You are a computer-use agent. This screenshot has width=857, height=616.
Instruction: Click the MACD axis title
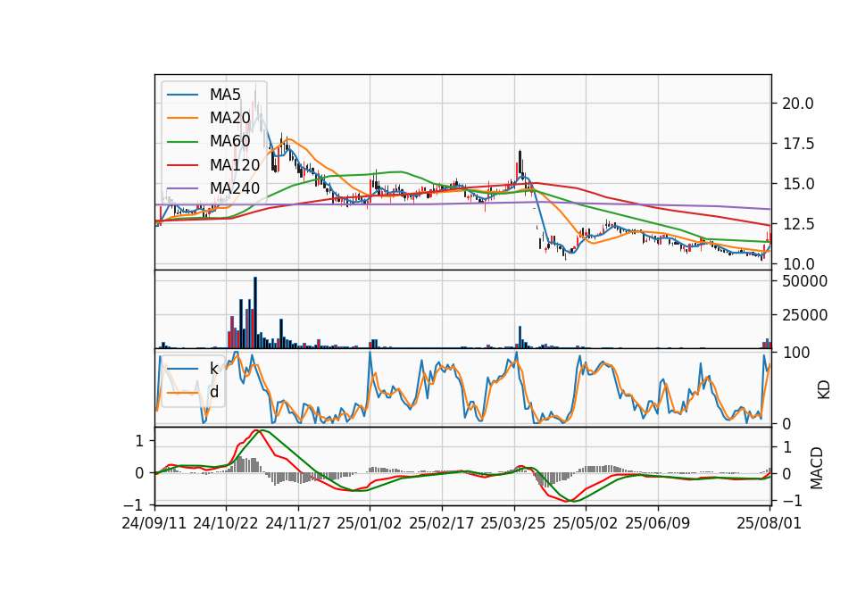(817, 468)
